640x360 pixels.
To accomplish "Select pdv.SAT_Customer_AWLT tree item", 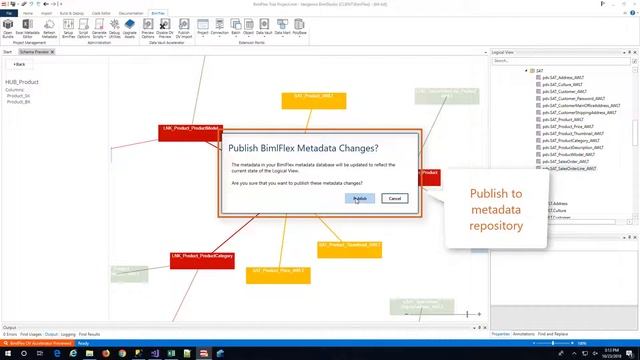I will [x=564, y=91].
